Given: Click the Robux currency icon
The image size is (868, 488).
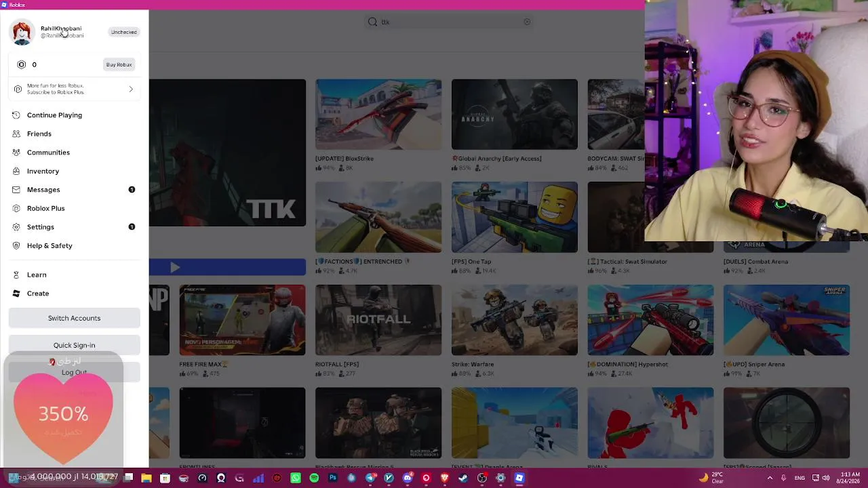Looking at the screenshot, I should point(22,64).
